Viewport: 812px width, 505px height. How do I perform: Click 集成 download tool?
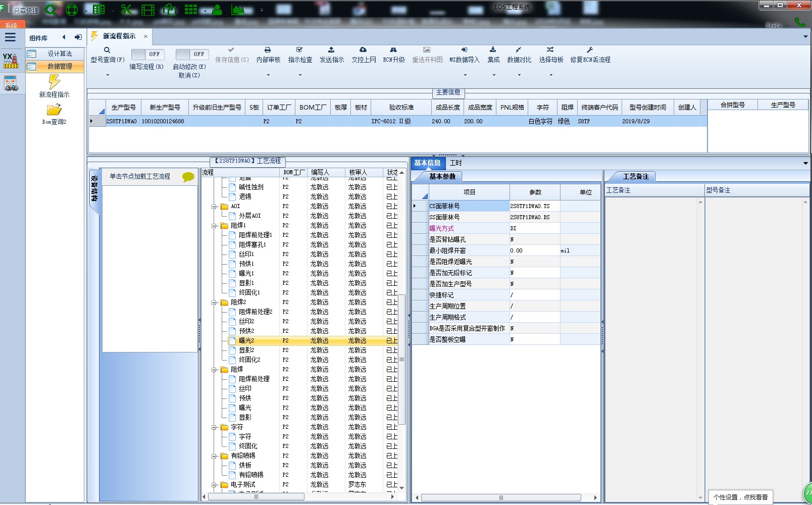click(493, 55)
